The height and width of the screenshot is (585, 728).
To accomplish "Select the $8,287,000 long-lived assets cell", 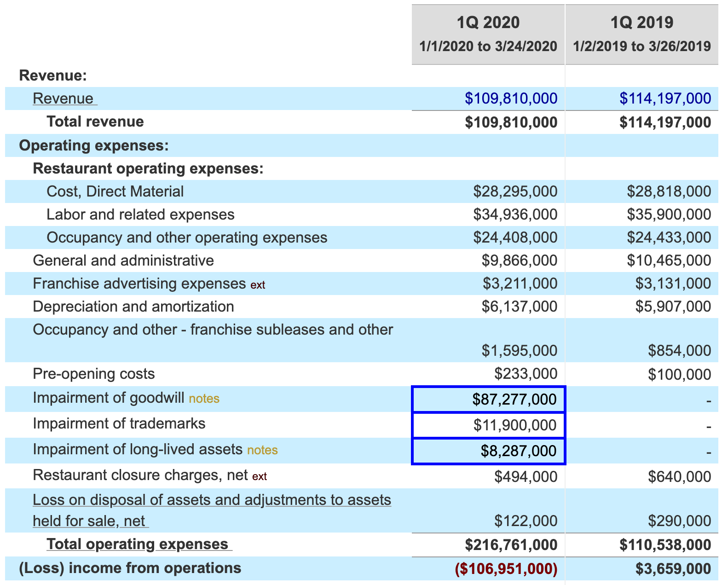I will tap(489, 451).
